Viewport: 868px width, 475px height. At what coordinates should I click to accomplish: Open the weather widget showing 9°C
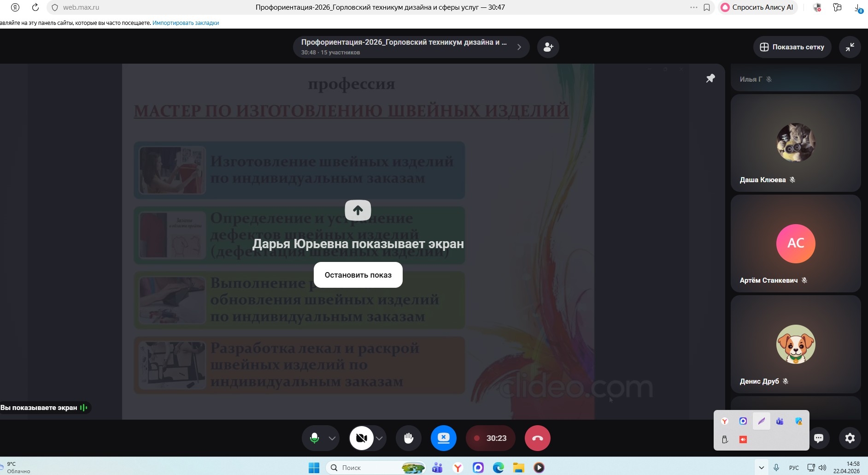[16, 468]
